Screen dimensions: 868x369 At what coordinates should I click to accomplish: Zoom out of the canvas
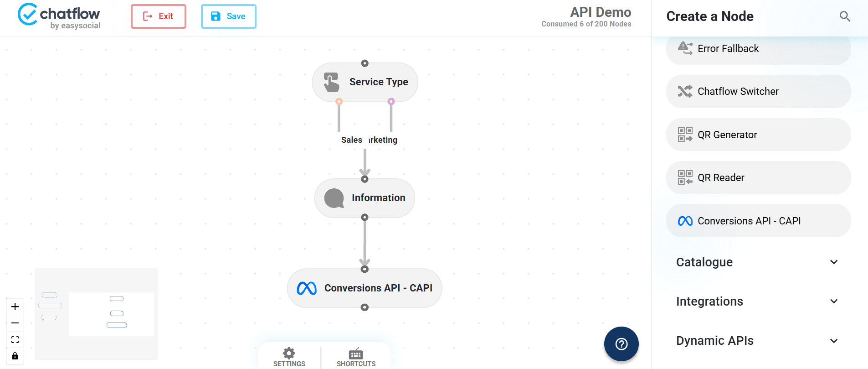(x=15, y=323)
